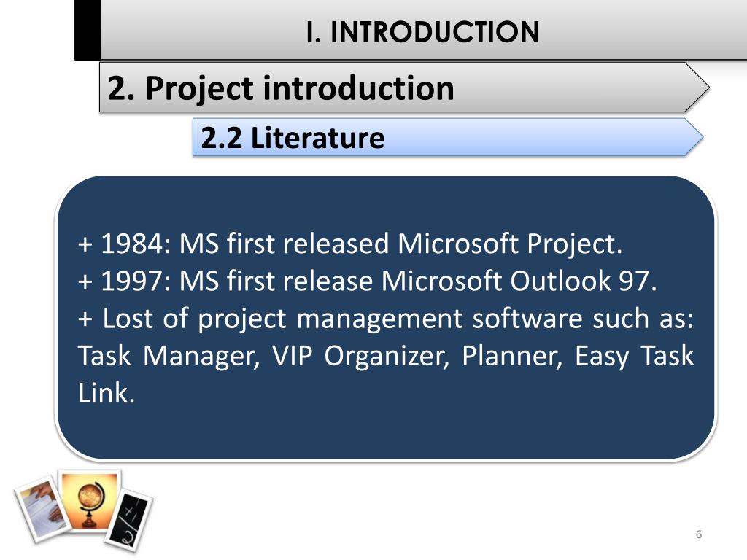
Task: Click the handwriting paper photo thumbnail
Action: (42, 508)
